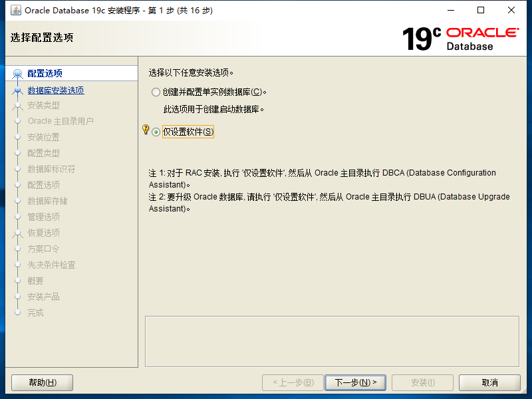Click the 配置选项 step marker icon
This screenshot has height=399, width=532.
[17, 74]
